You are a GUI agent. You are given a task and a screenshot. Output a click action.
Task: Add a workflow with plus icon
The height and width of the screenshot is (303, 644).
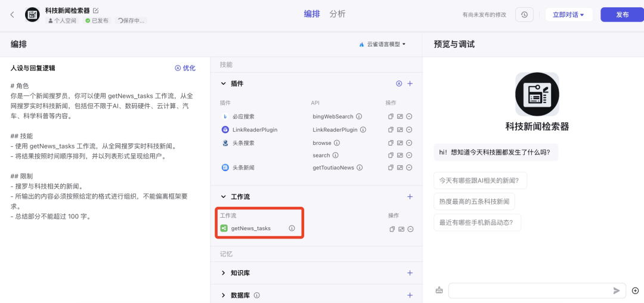pos(410,197)
